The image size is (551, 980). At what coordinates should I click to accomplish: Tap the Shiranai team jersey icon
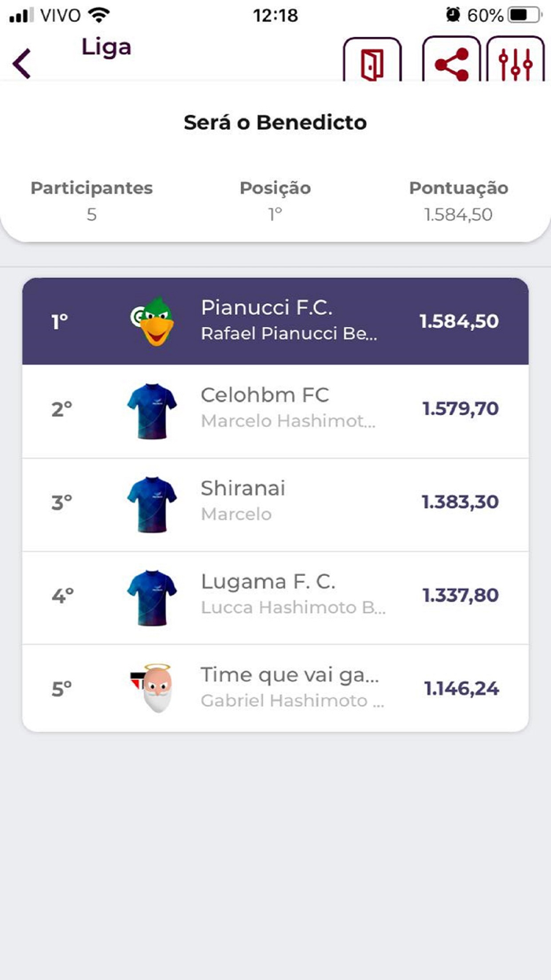[x=152, y=503]
